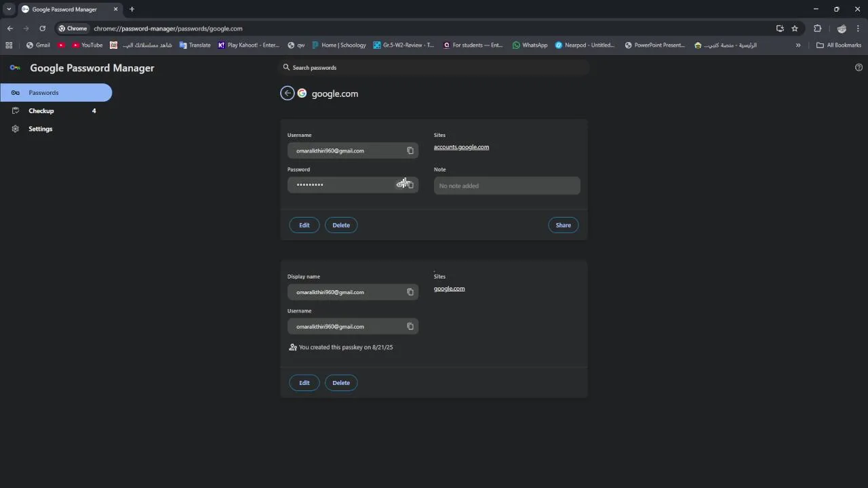Open the YouTube bookmark
The height and width of the screenshot is (488, 868).
[x=87, y=45]
